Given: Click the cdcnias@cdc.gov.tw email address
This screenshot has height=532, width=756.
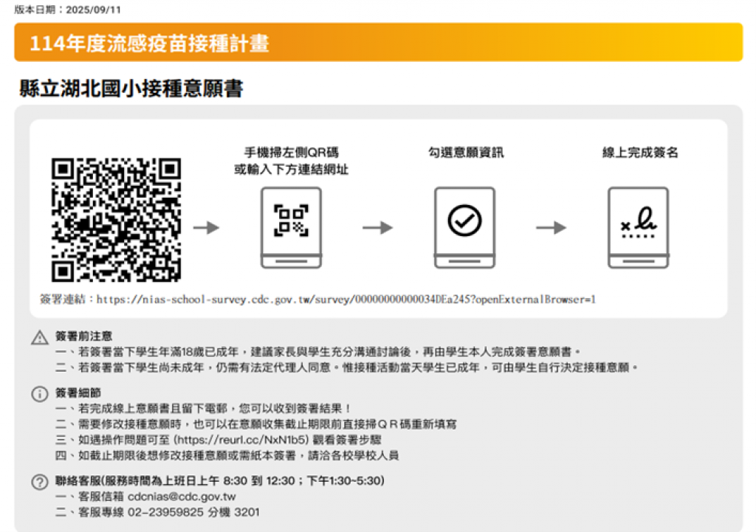Looking at the screenshot, I should pos(182,497).
